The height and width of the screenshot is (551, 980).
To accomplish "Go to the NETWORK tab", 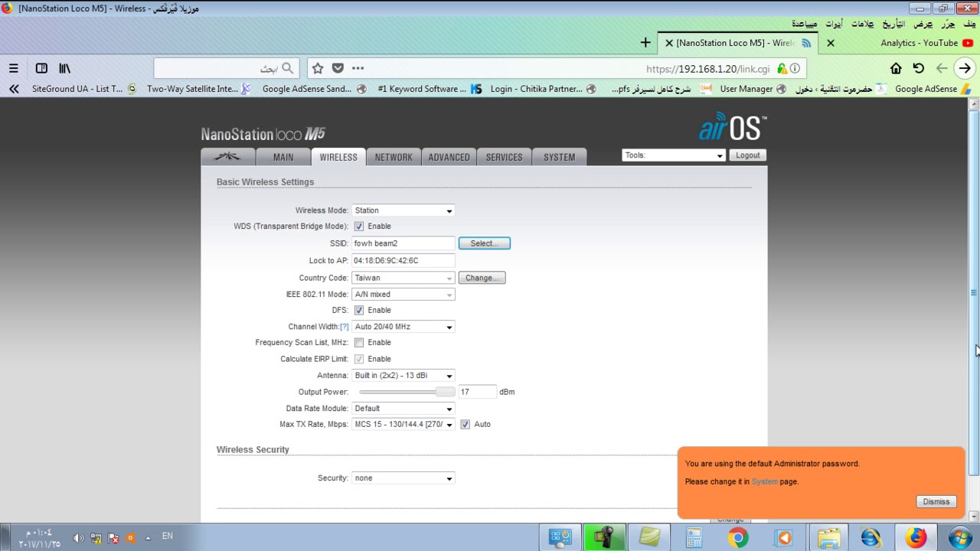I will tap(394, 157).
